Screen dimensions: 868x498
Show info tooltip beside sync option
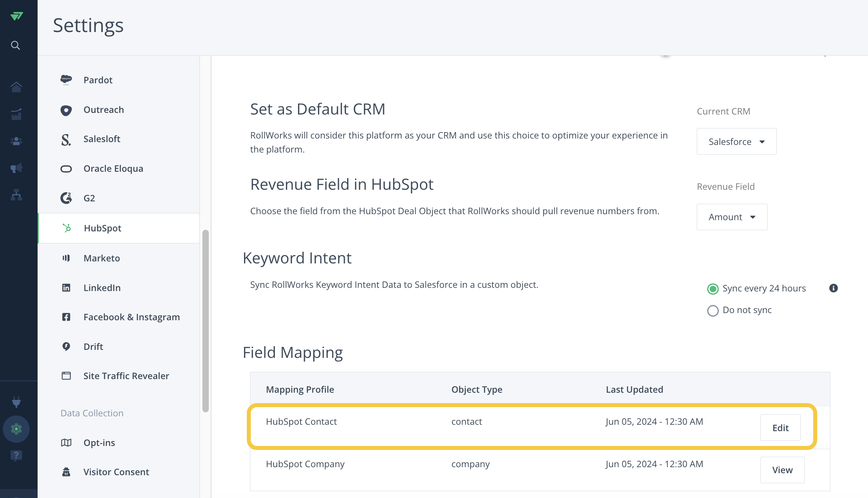pos(833,288)
